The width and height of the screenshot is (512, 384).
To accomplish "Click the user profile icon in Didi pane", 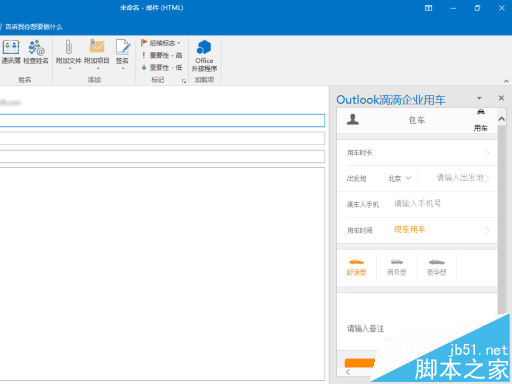I will tap(353, 119).
